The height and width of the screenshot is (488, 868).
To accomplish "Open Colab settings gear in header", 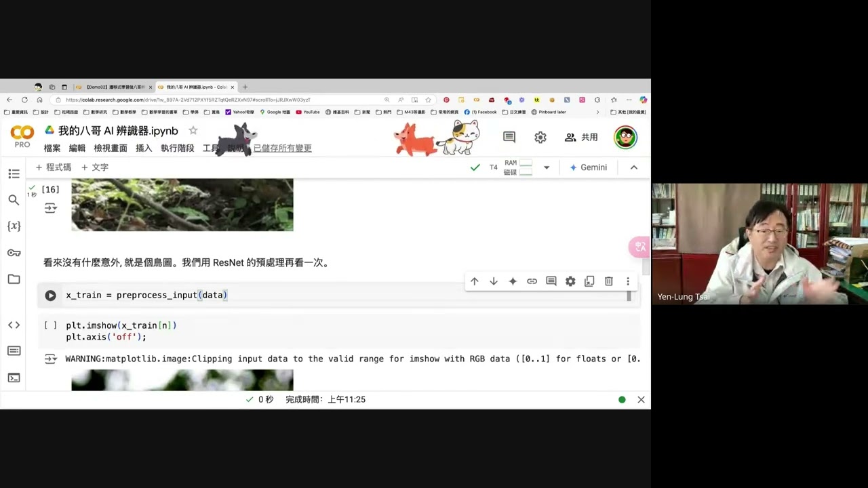I will click(x=540, y=137).
